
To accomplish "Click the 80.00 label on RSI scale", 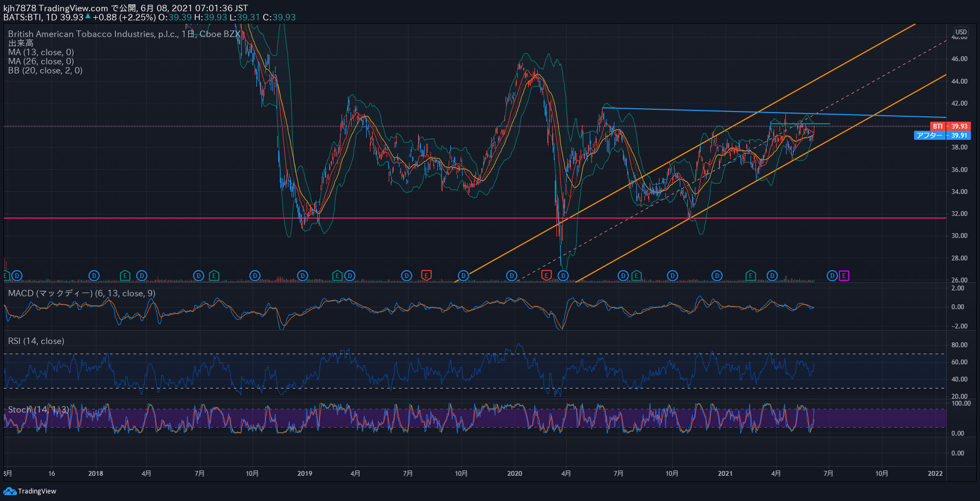I will pos(959,345).
